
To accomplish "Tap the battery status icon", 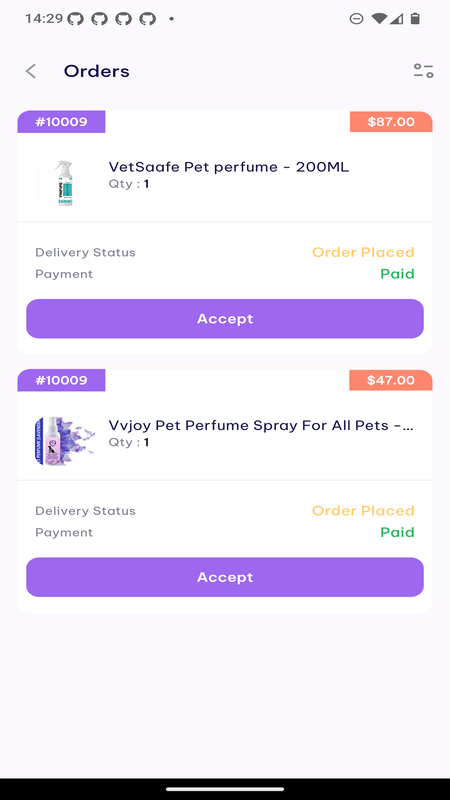I will (x=415, y=19).
